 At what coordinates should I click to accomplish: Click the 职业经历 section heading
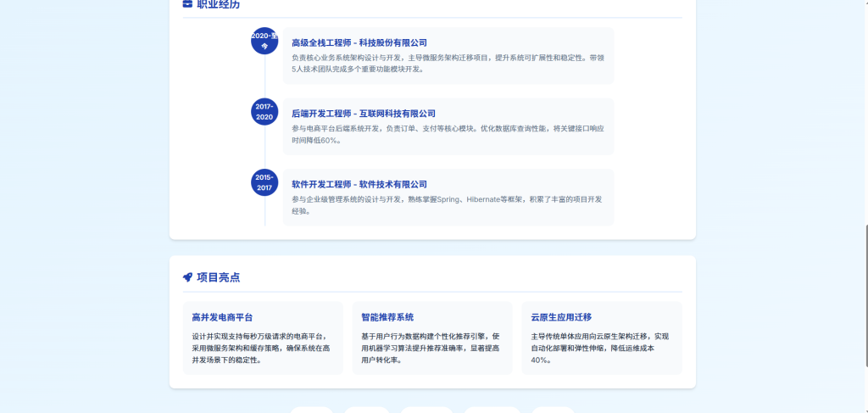(x=218, y=4)
